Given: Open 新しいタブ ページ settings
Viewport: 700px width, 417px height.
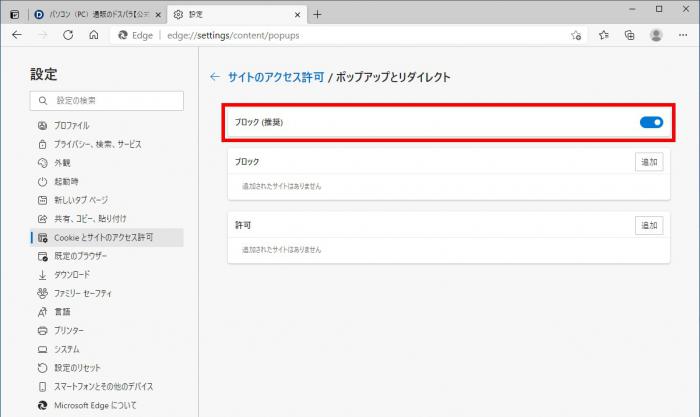Looking at the screenshot, I should pos(107,200).
